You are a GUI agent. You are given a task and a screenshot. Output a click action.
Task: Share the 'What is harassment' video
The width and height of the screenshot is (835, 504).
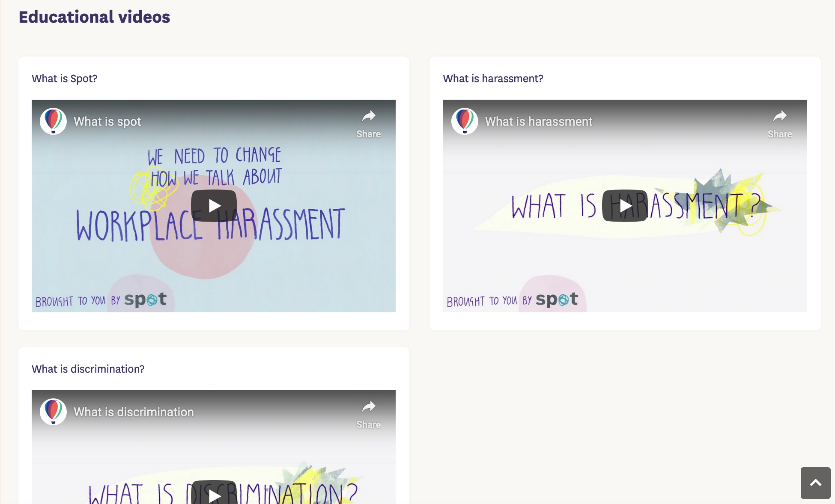780,124
